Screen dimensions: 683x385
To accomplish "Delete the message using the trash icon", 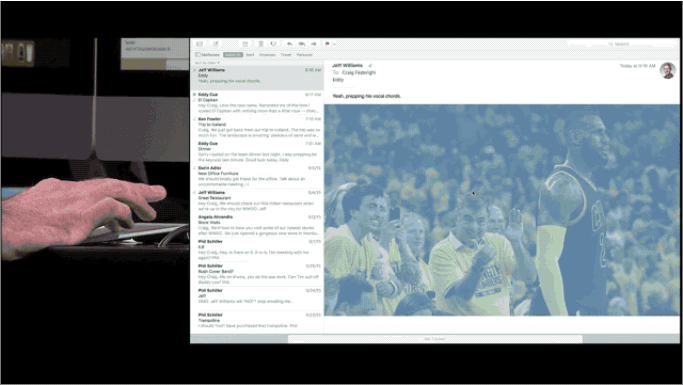I will pyautogui.click(x=261, y=44).
